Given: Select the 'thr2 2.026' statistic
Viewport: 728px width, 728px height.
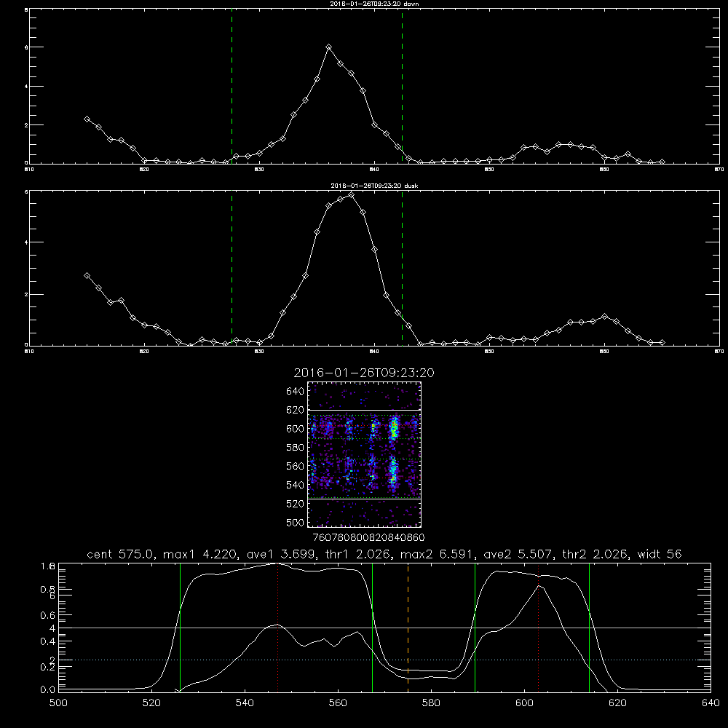Looking at the screenshot, I should (x=595, y=554).
